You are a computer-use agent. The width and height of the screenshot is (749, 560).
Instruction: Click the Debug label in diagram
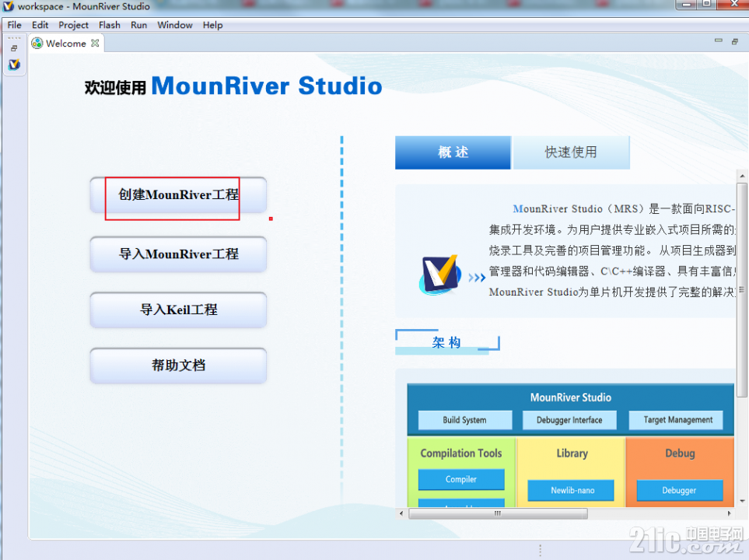680,453
